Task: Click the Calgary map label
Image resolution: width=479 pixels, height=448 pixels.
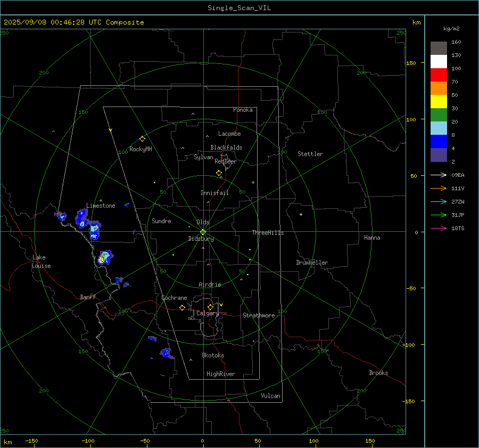Action: (x=208, y=313)
